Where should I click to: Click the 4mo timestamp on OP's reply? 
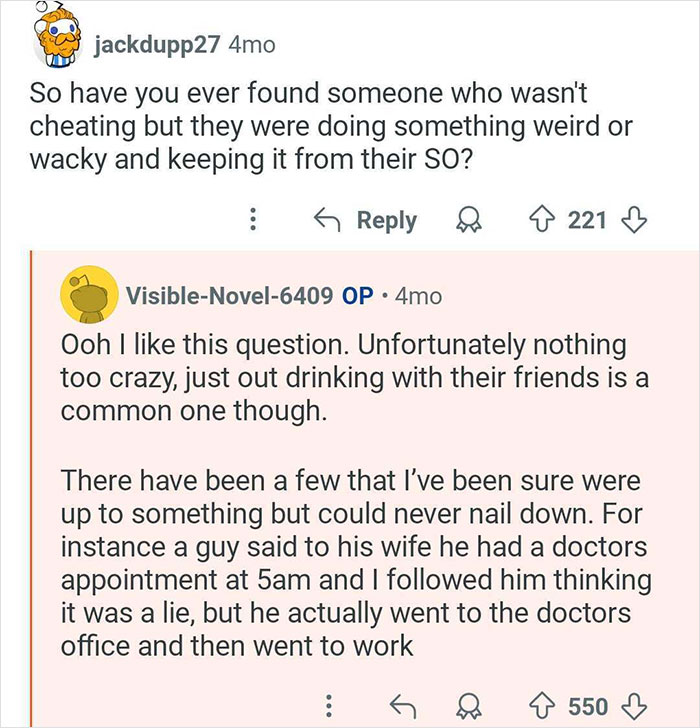[419, 296]
